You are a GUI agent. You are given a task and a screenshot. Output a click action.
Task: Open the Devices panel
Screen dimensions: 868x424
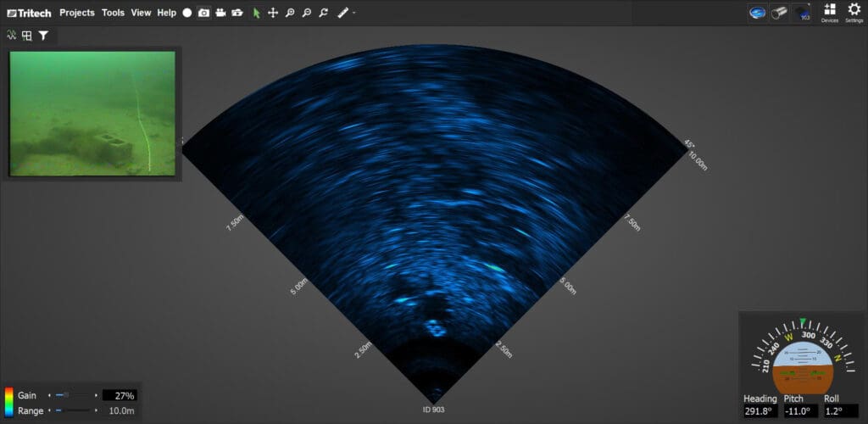(829, 12)
